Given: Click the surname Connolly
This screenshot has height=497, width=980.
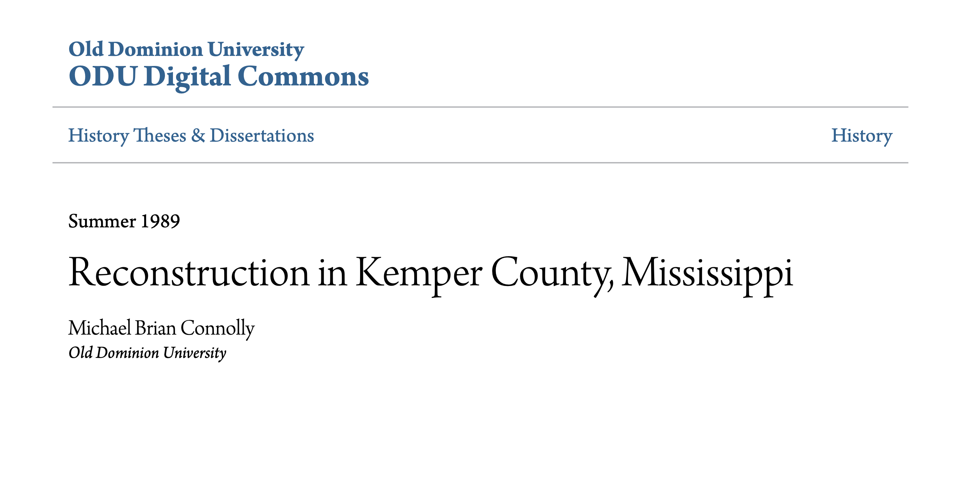Looking at the screenshot, I should (x=217, y=328).
